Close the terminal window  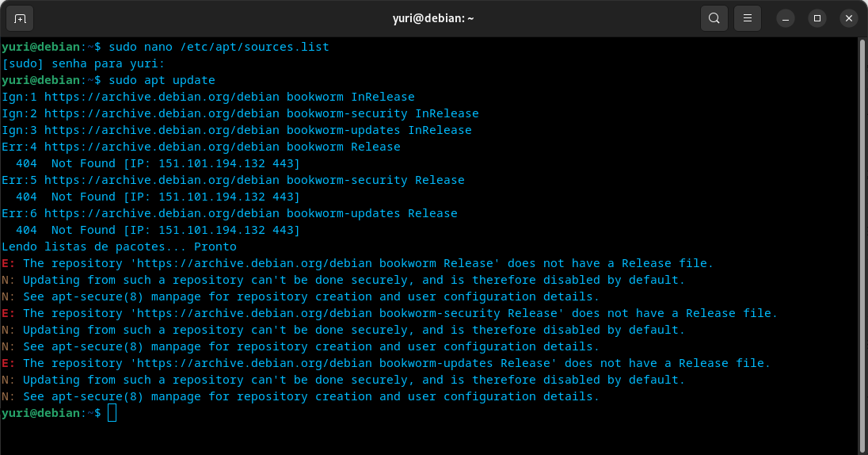coord(849,18)
